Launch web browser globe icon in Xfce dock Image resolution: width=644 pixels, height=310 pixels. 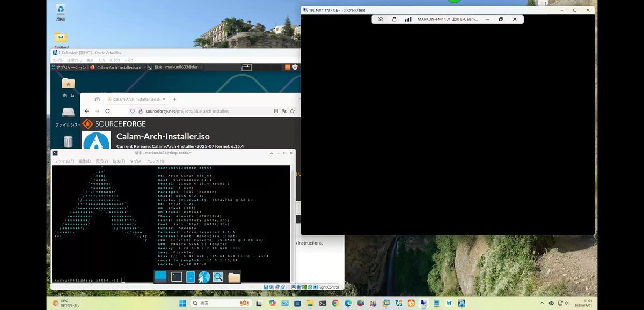[x=204, y=277]
